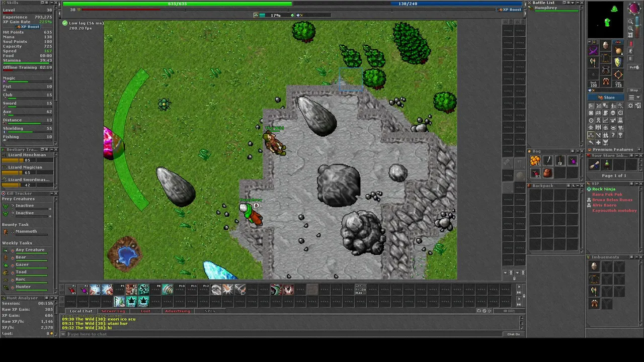Viewport: 644px width, 362px height.
Task: Click the first item in Imbuements panel
Action: pos(594,266)
